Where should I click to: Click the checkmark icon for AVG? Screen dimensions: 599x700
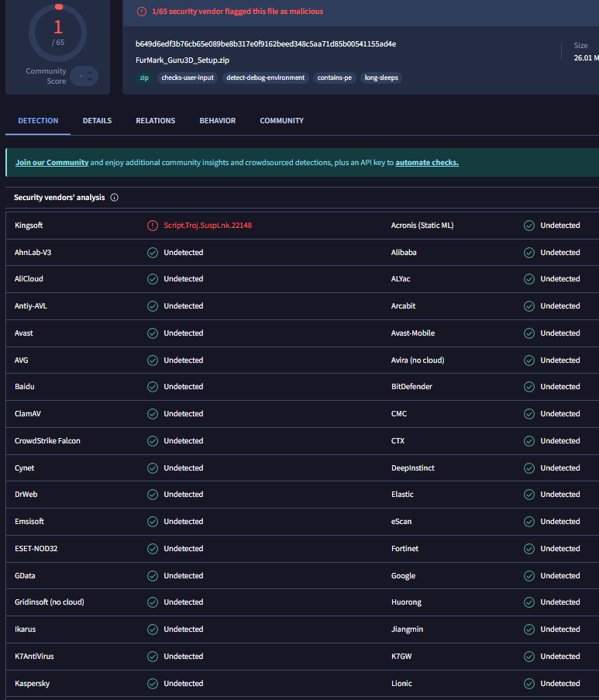click(x=153, y=360)
